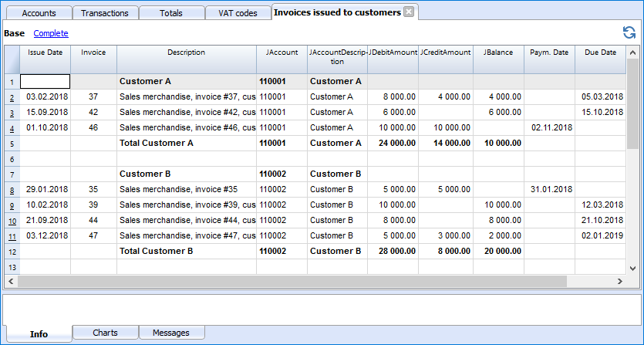Click the horizontal scrollbar left arrow
644x345 pixels.
11,281
